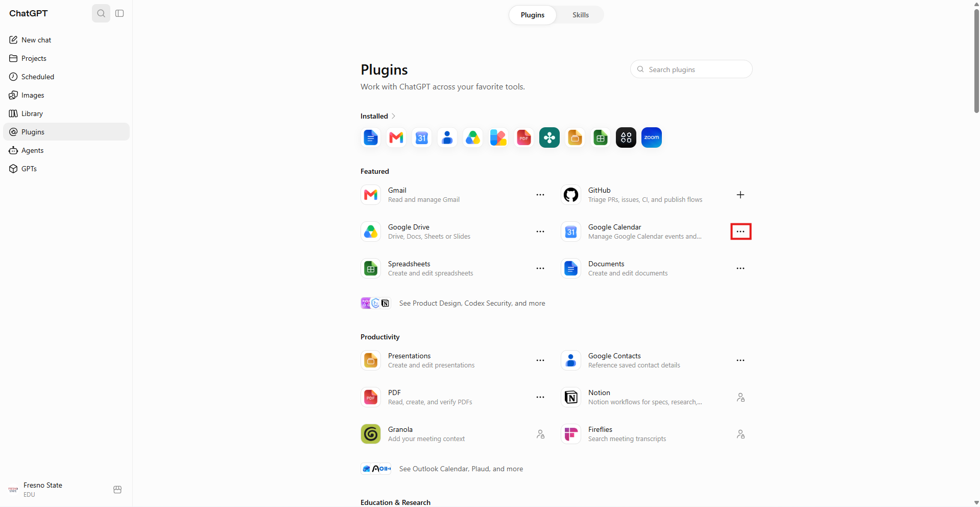The image size is (980, 507).
Task: Click the Notion connect person icon
Action: 740,397
